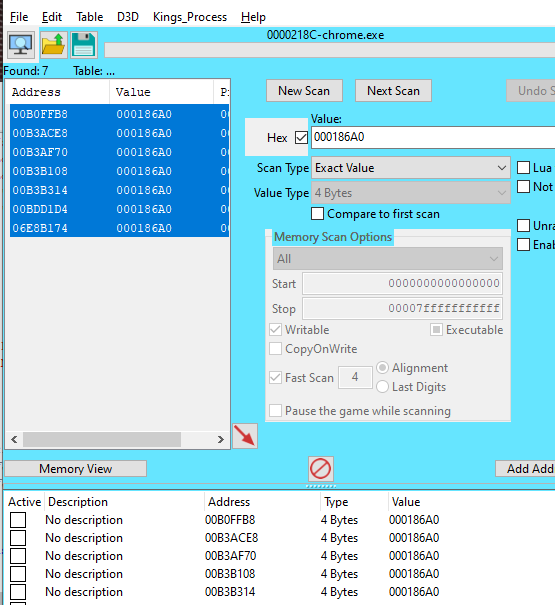Open the Table menu
555x605 pixels.
[90, 17]
